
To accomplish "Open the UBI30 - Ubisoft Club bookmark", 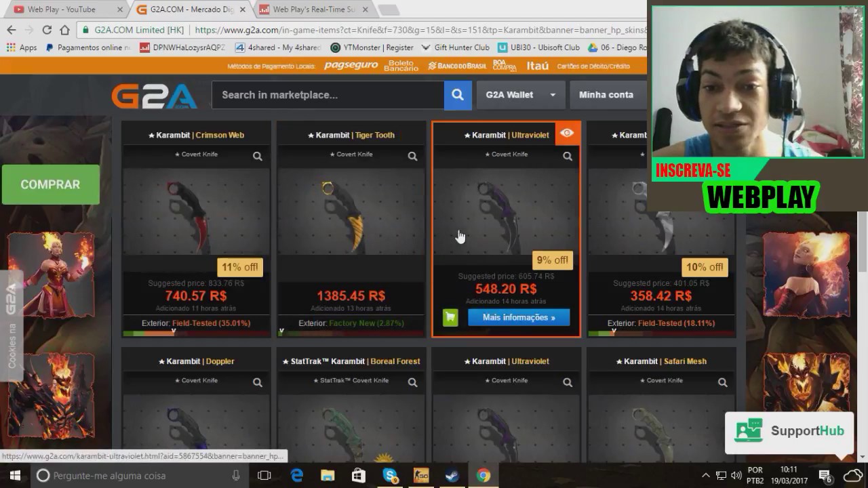I will click(x=538, y=47).
